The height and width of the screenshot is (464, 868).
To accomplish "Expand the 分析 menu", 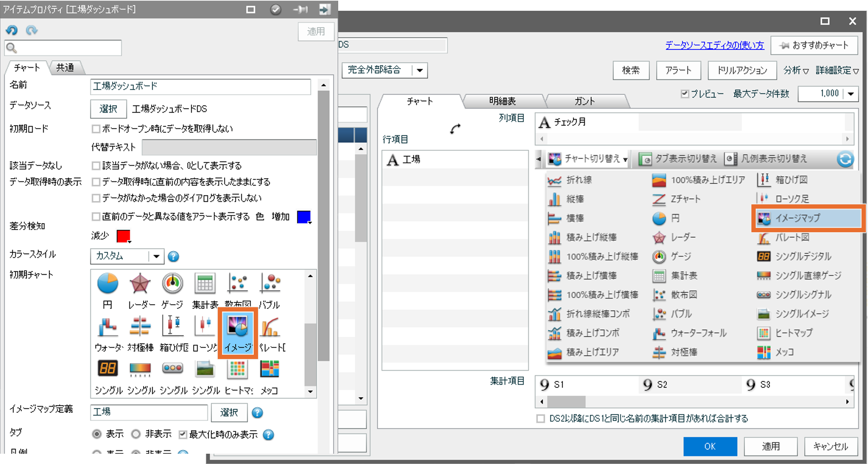I will click(x=796, y=70).
